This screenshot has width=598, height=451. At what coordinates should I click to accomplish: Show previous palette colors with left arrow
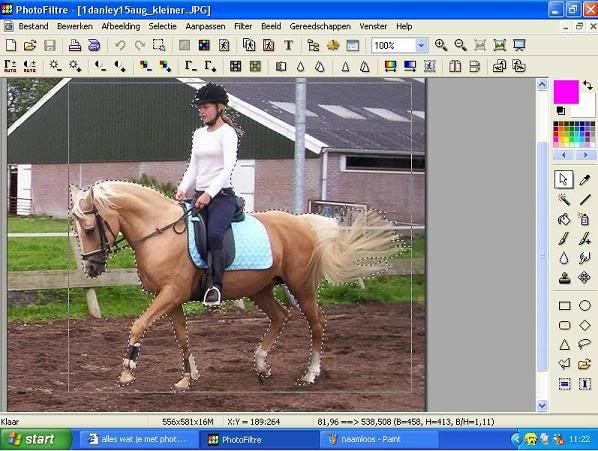coord(563,155)
